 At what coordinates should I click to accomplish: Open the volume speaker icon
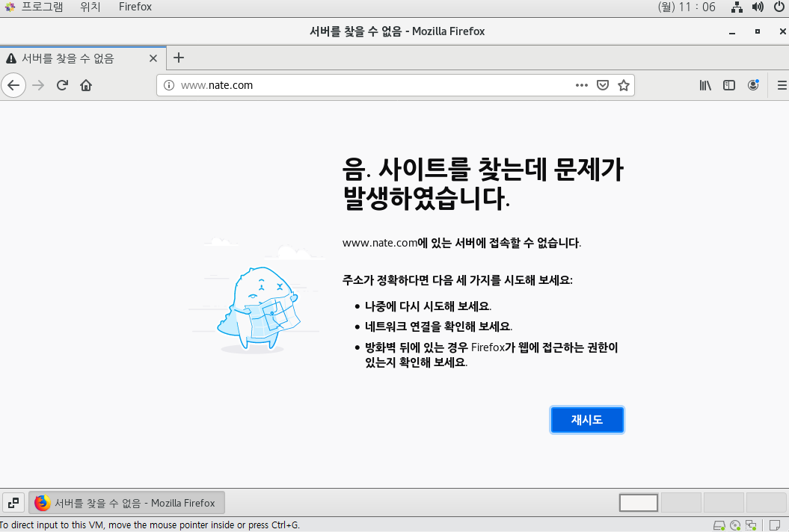coord(758,7)
